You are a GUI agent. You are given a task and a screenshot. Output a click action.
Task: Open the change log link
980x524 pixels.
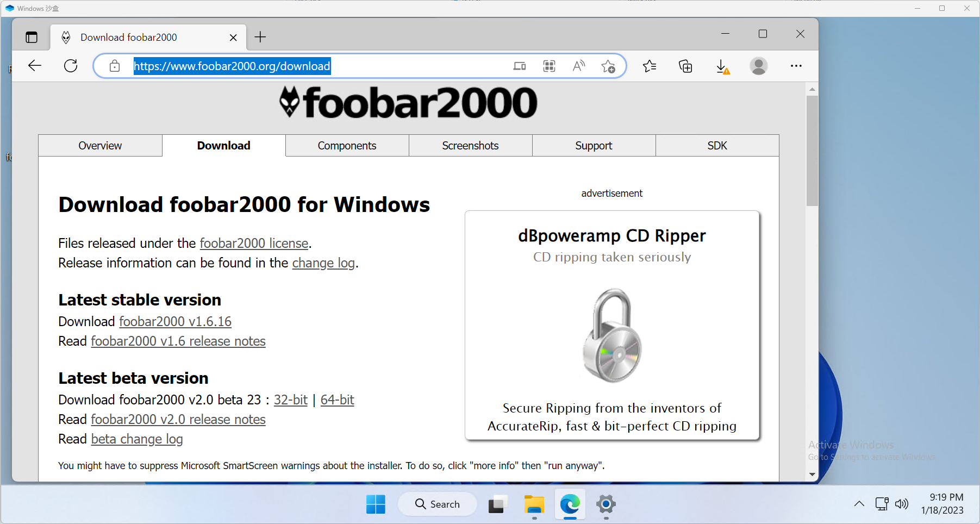(323, 263)
